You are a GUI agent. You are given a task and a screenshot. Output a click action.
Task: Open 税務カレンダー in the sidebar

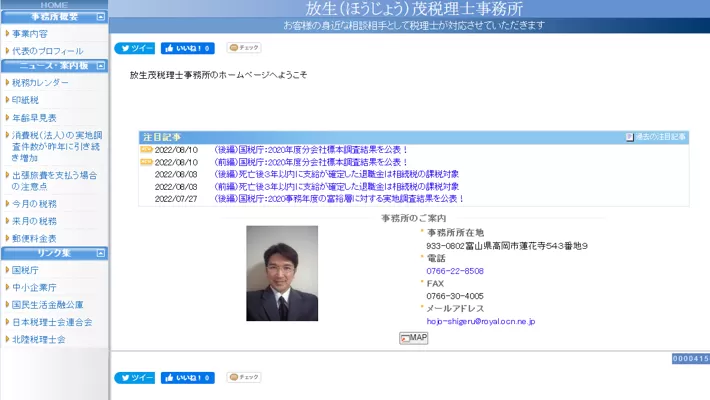tap(40, 83)
